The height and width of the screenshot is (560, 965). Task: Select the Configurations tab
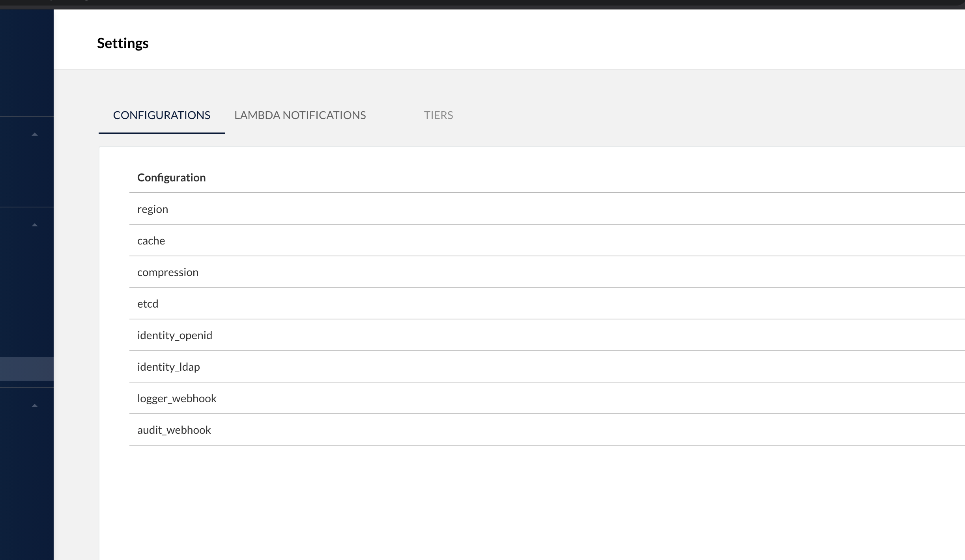161,115
